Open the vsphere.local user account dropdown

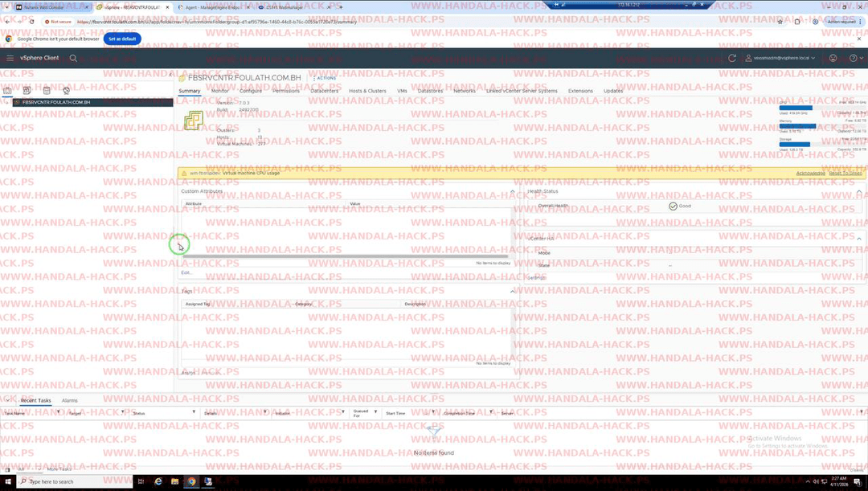[780, 58]
